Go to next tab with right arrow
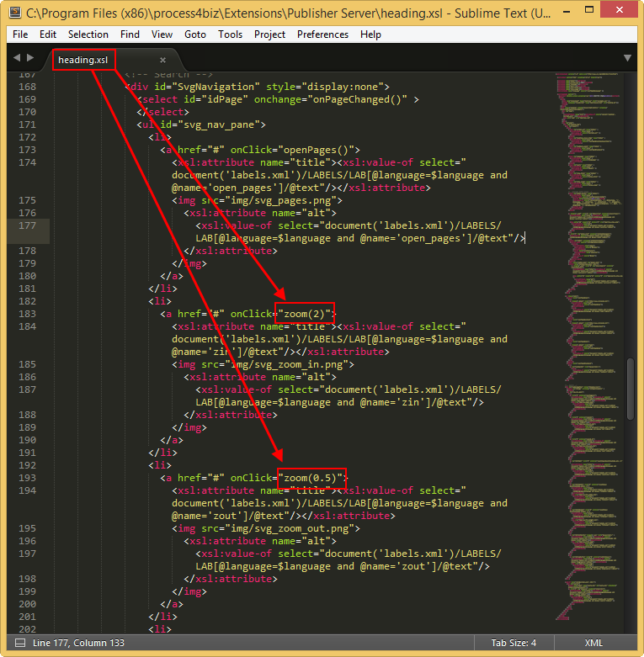 click(x=30, y=57)
